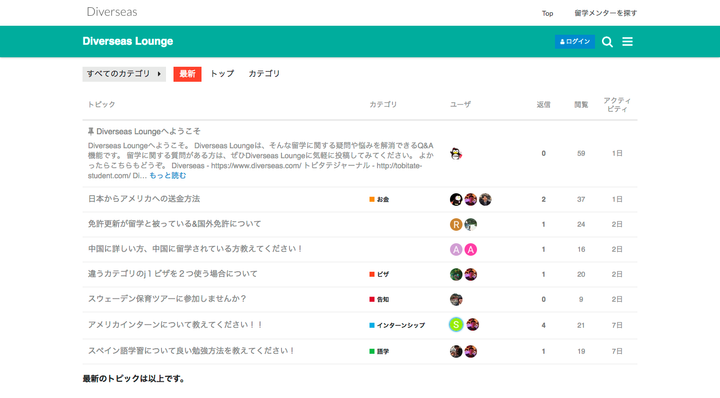This screenshot has height=398, width=720.
Task: Click the 語学 category badge
Action: click(x=379, y=351)
